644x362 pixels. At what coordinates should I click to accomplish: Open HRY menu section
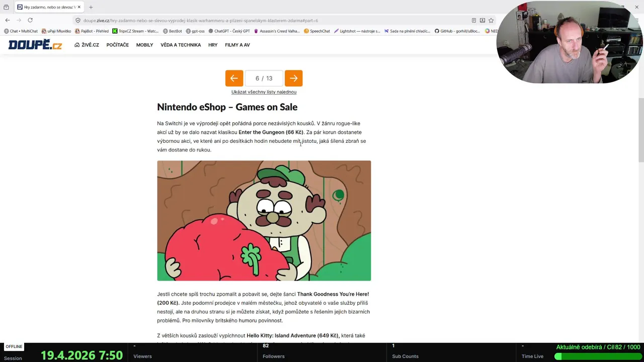point(213,45)
